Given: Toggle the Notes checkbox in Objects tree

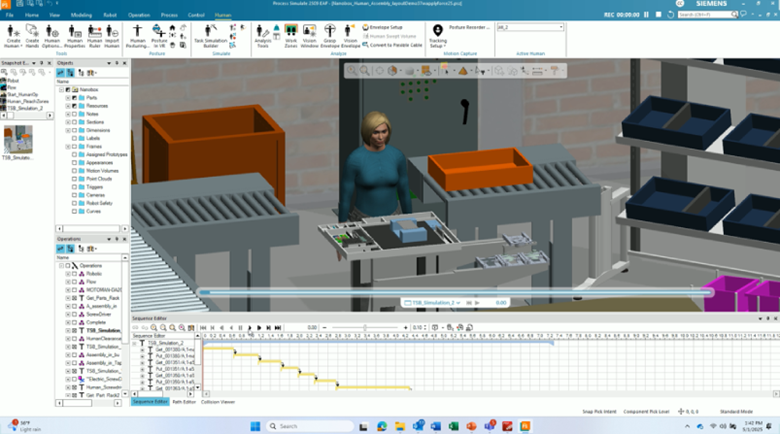Looking at the screenshot, I should (74, 113).
